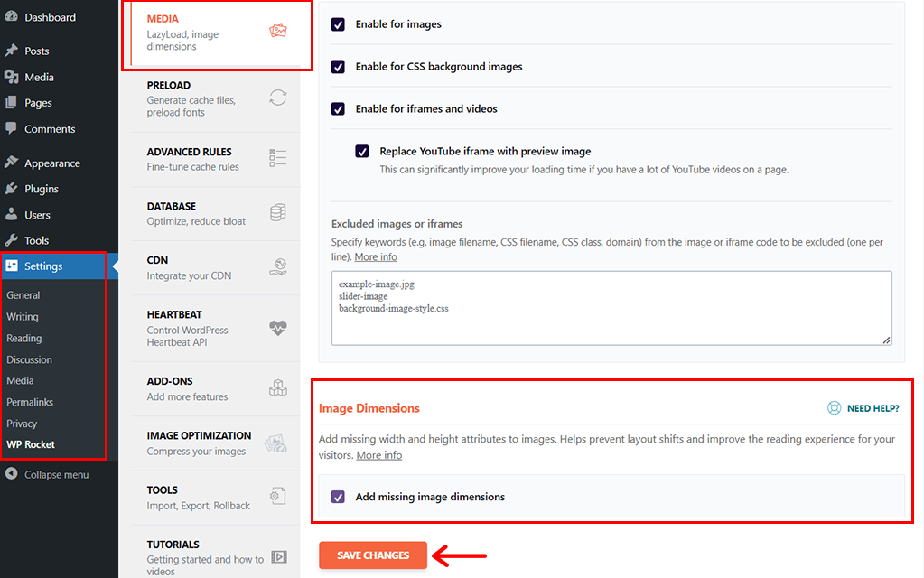
Task: Click the Dashboard gauge icon
Action: coord(11,16)
